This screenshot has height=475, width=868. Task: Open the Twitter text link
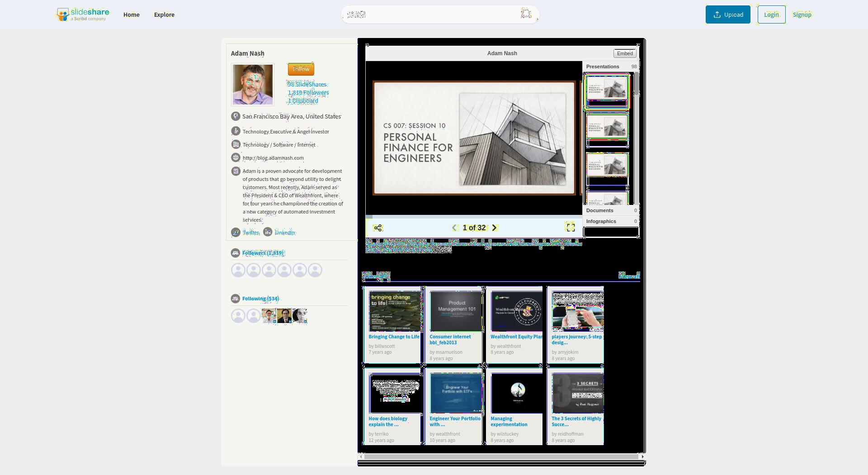[x=251, y=233]
